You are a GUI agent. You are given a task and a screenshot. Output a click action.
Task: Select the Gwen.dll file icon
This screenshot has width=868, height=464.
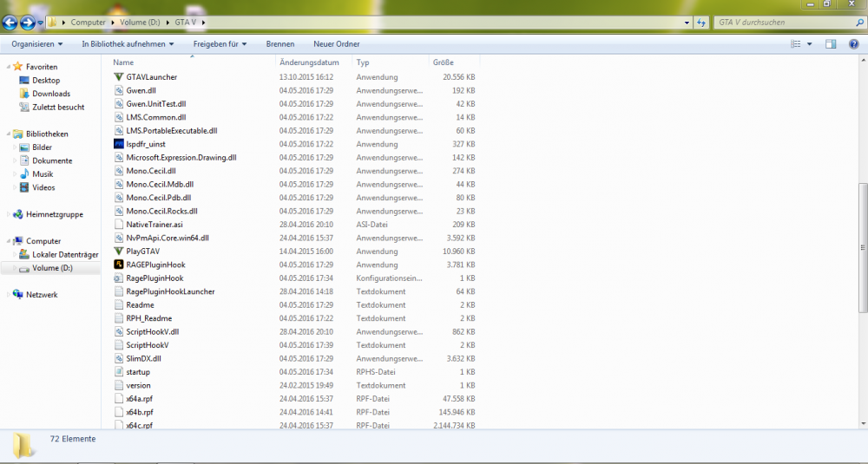coord(118,90)
